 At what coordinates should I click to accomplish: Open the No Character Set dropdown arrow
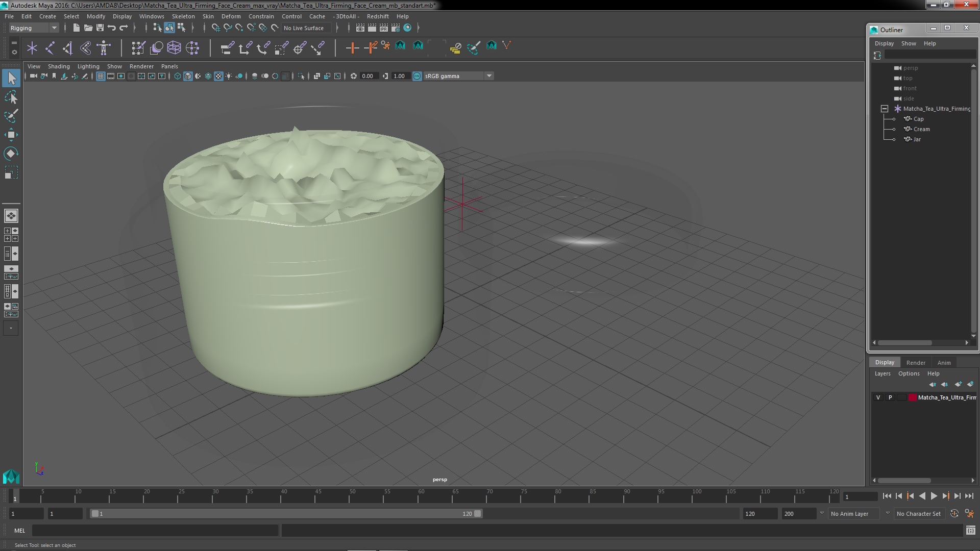click(887, 513)
